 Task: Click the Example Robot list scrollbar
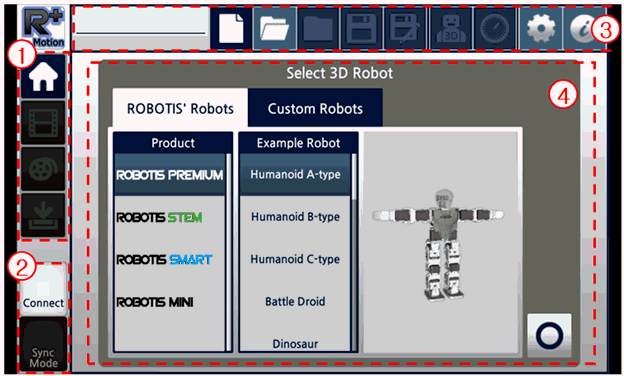pos(354,252)
